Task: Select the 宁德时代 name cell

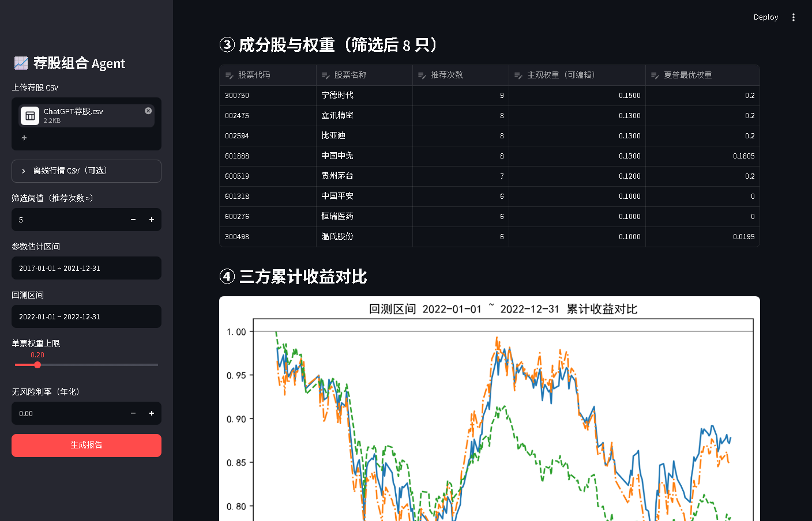Action: [364, 96]
